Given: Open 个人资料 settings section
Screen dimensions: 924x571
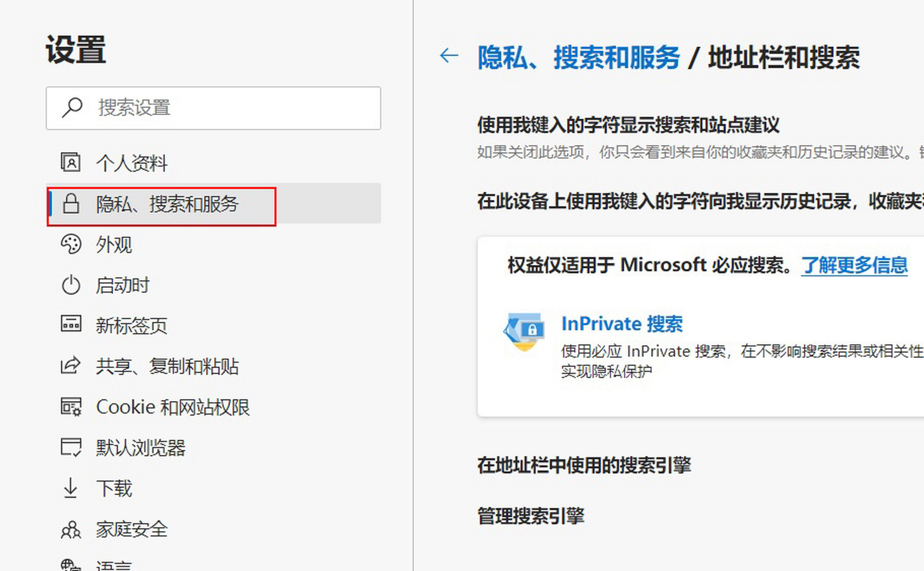Looking at the screenshot, I should 213,163.
